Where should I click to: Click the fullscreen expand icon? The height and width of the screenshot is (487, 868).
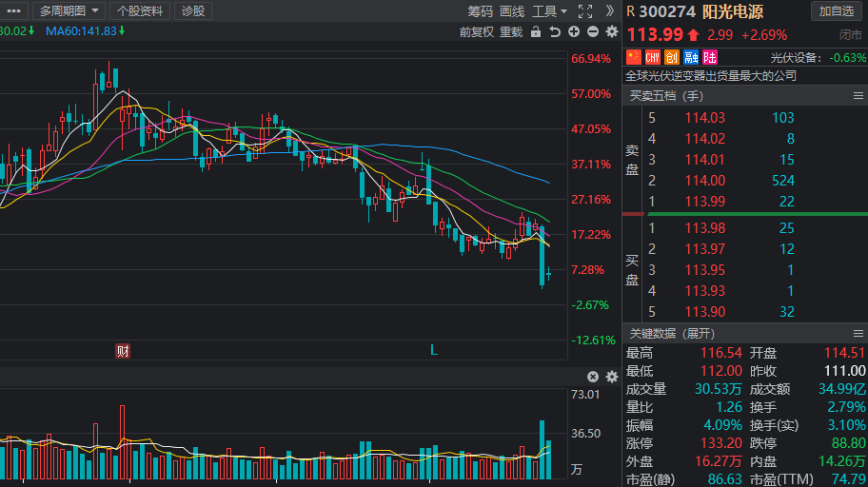tap(585, 11)
